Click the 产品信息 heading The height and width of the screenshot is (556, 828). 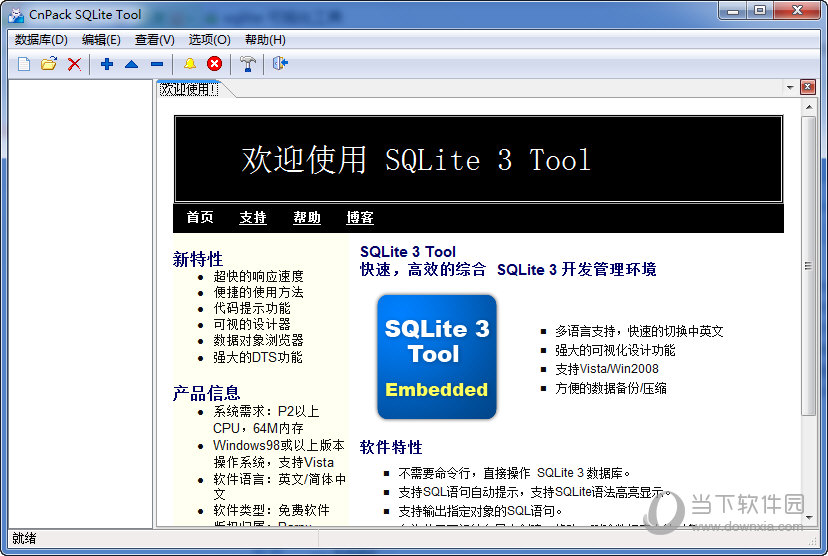point(206,393)
